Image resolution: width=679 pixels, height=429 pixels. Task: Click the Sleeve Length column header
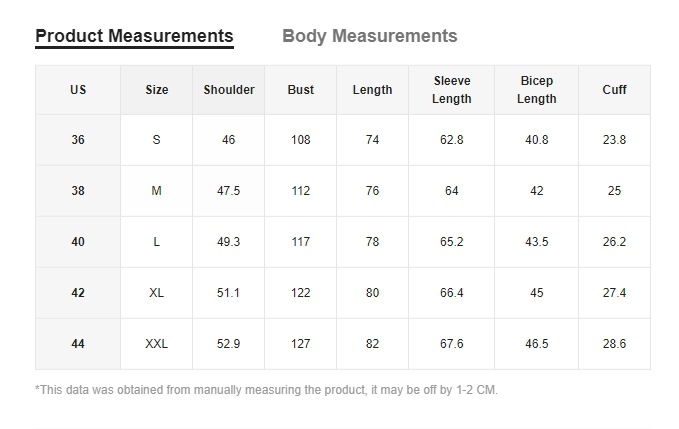coord(452,90)
